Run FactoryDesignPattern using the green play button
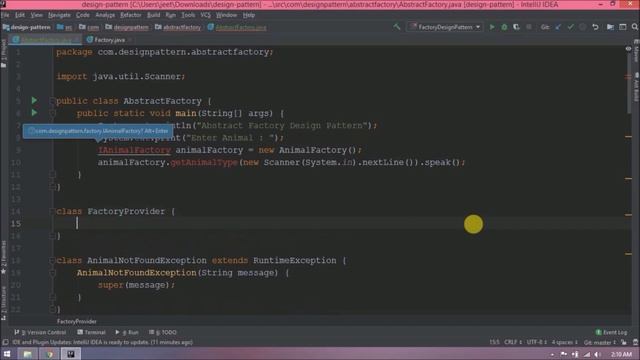The image size is (640, 360). point(492,27)
